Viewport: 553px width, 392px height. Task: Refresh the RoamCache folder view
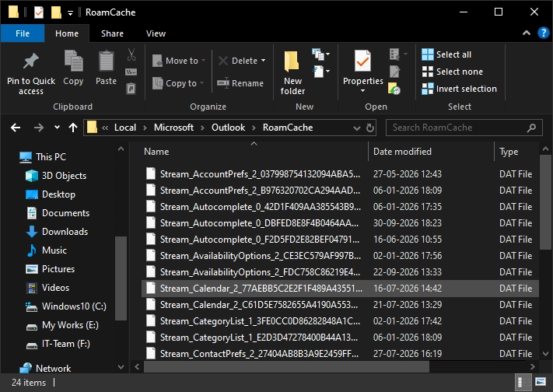pos(370,128)
